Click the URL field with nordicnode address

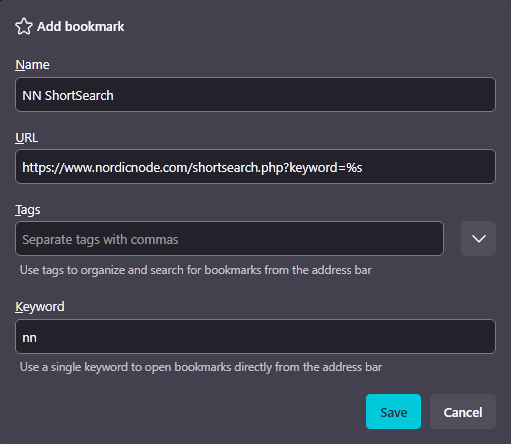click(255, 167)
